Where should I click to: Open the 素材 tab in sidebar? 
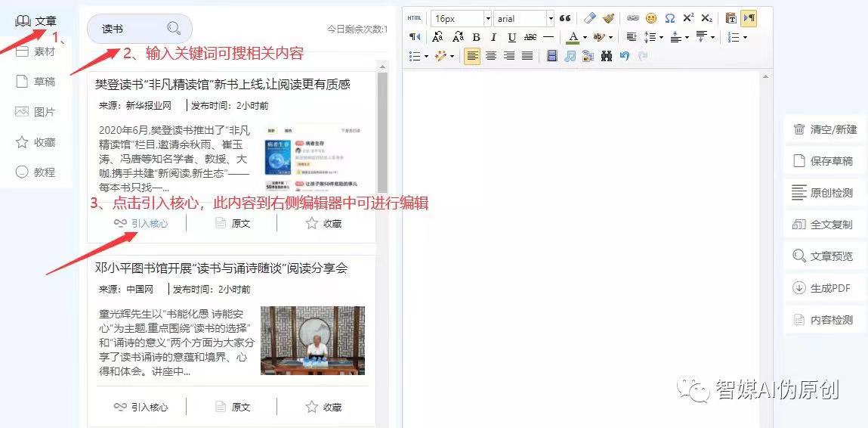(36, 51)
